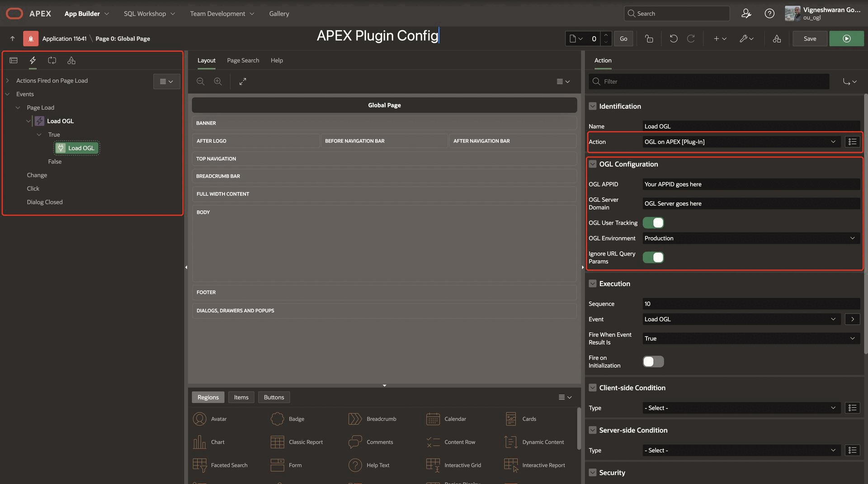Viewport: 868px width, 484px height.
Task: Open the Application 11641 breadcrumb link
Action: click(x=64, y=39)
